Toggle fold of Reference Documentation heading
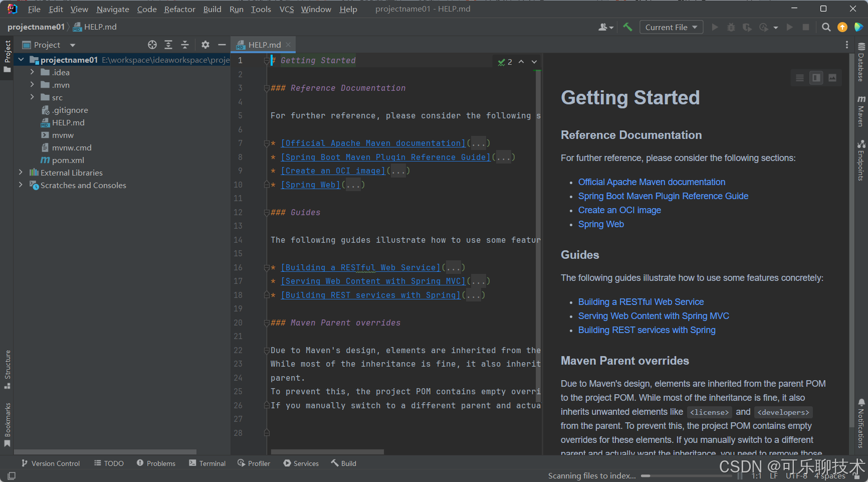Image resolution: width=868 pixels, height=482 pixels. click(267, 88)
